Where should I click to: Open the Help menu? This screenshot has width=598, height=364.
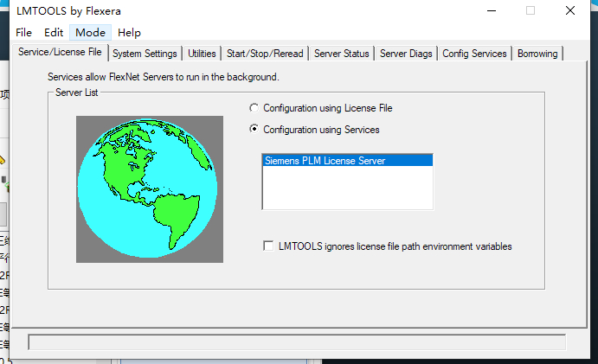point(129,33)
